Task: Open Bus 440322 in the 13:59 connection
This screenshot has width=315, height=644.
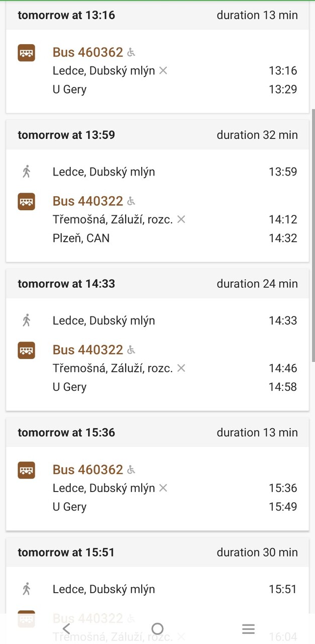Action: (x=88, y=201)
